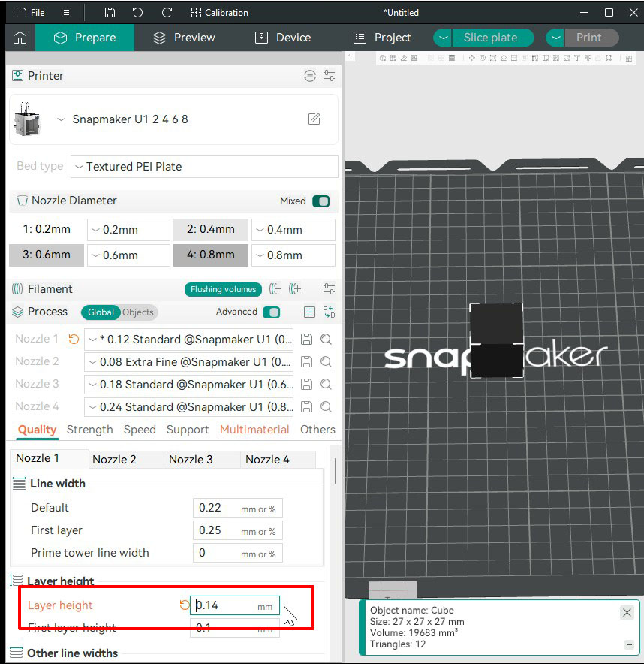
Task: Search settings in Nozzle 3 row
Action: tap(326, 384)
